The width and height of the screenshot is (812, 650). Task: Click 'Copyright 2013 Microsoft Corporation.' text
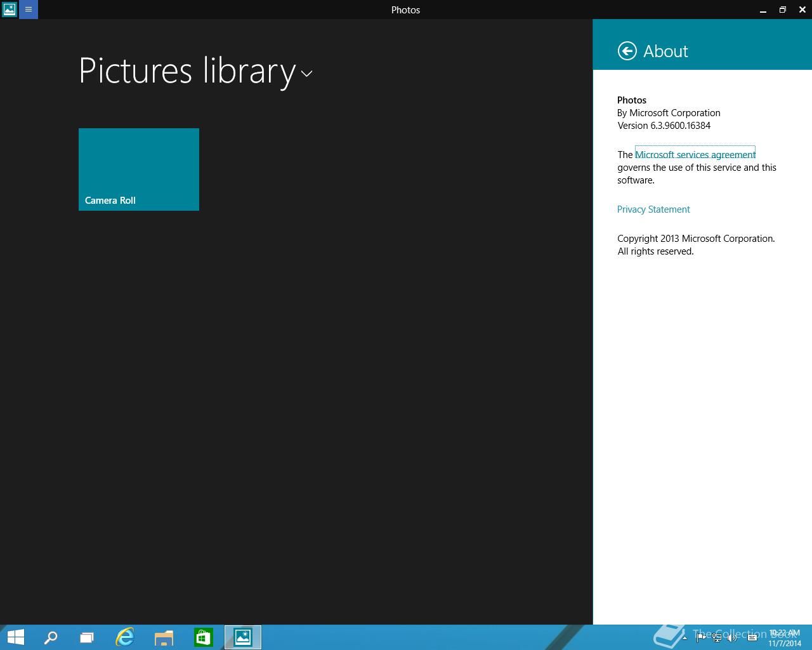696,239
